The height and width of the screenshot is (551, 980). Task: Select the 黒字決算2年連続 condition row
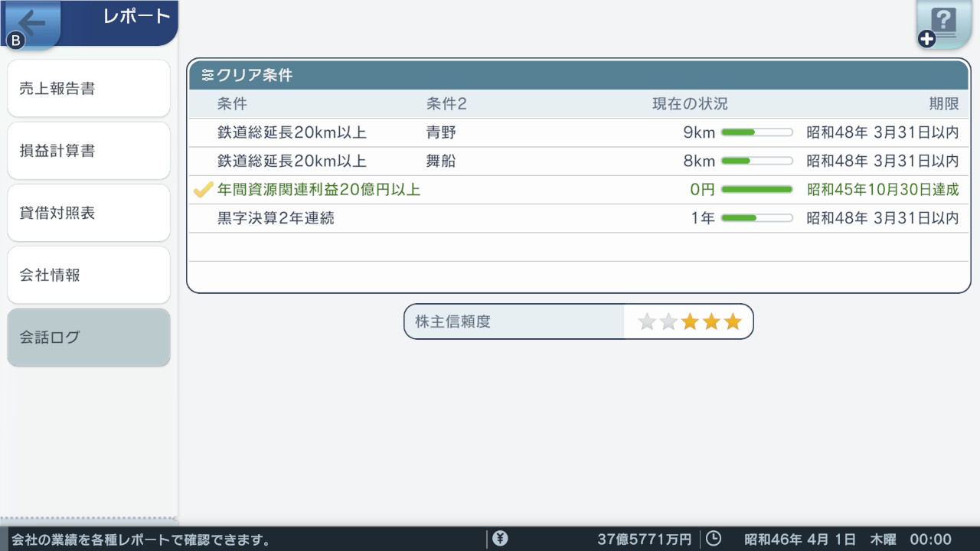(x=579, y=218)
